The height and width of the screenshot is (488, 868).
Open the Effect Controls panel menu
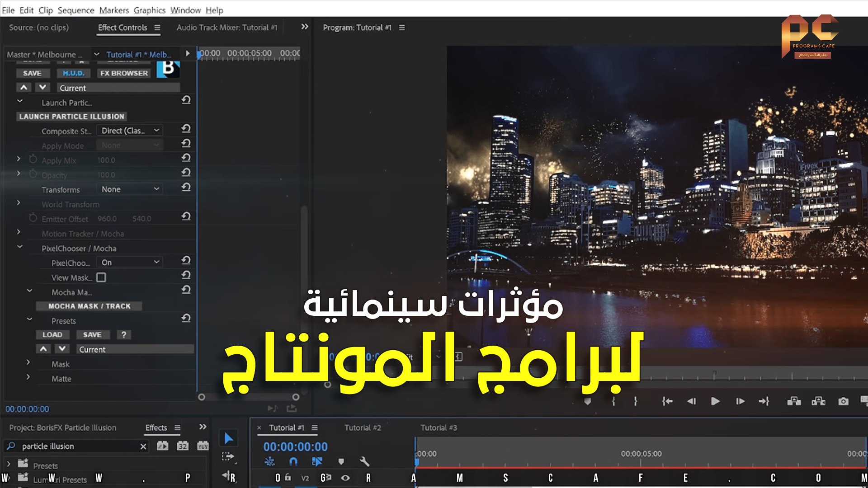[x=157, y=28]
